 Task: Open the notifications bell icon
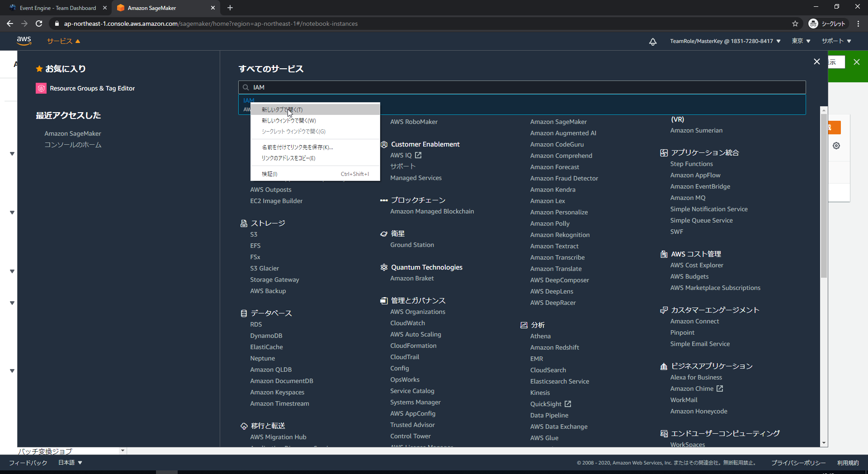pos(653,41)
